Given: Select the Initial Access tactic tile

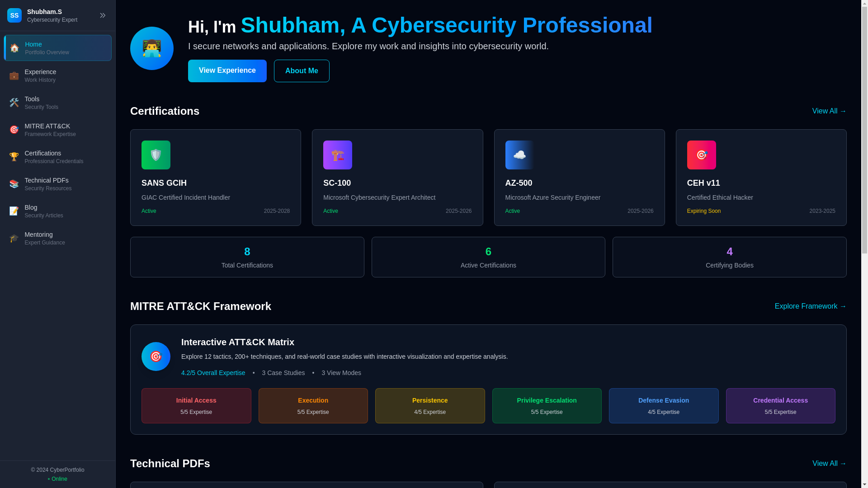Looking at the screenshot, I should point(196,406).
